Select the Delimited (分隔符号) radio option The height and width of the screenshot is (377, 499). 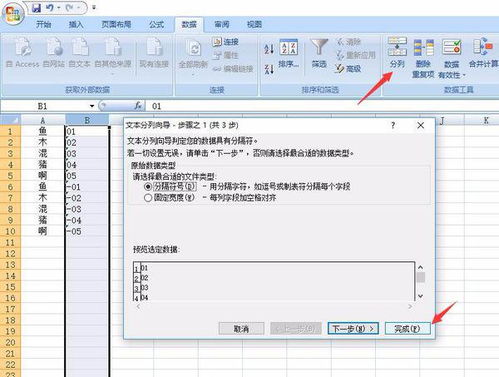click(x=148, y=186)
